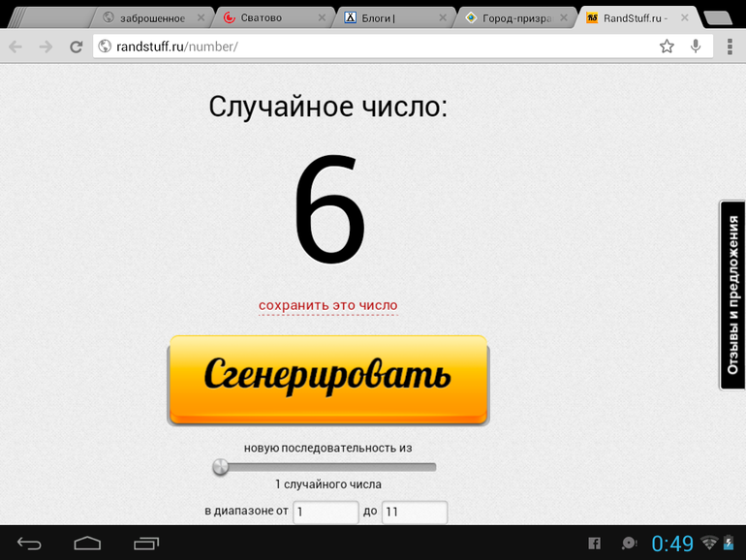Open Chrome three-dot overflow menu

730,47
